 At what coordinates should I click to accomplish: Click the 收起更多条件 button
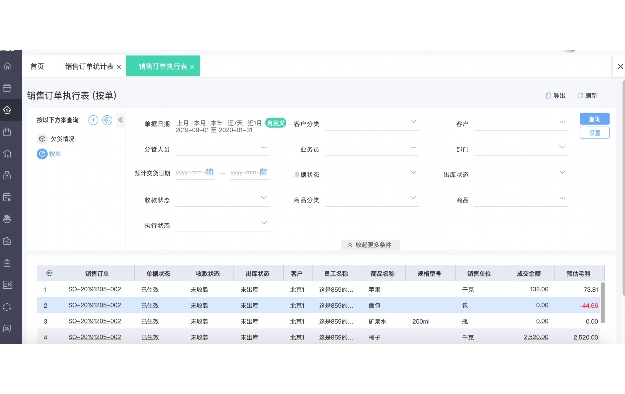coord(370,245)
